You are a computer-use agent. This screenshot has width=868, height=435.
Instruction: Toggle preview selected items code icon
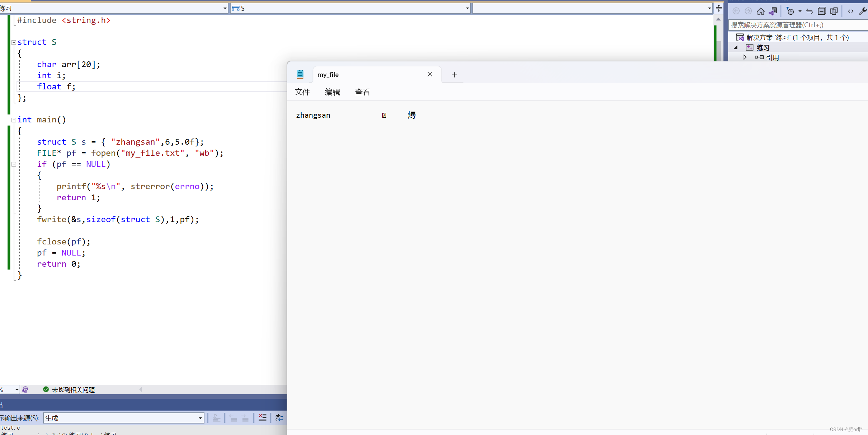coord(850,11)
